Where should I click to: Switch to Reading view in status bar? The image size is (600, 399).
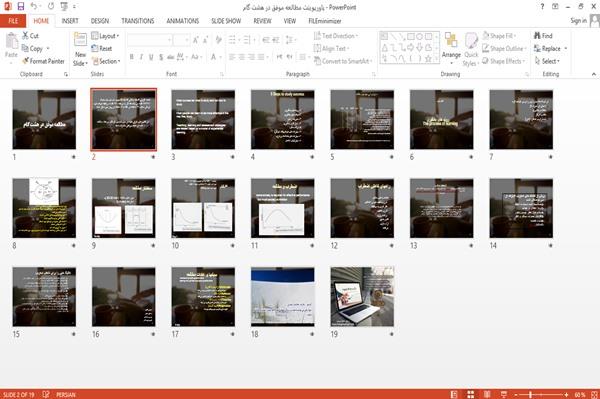pos(487,394)
